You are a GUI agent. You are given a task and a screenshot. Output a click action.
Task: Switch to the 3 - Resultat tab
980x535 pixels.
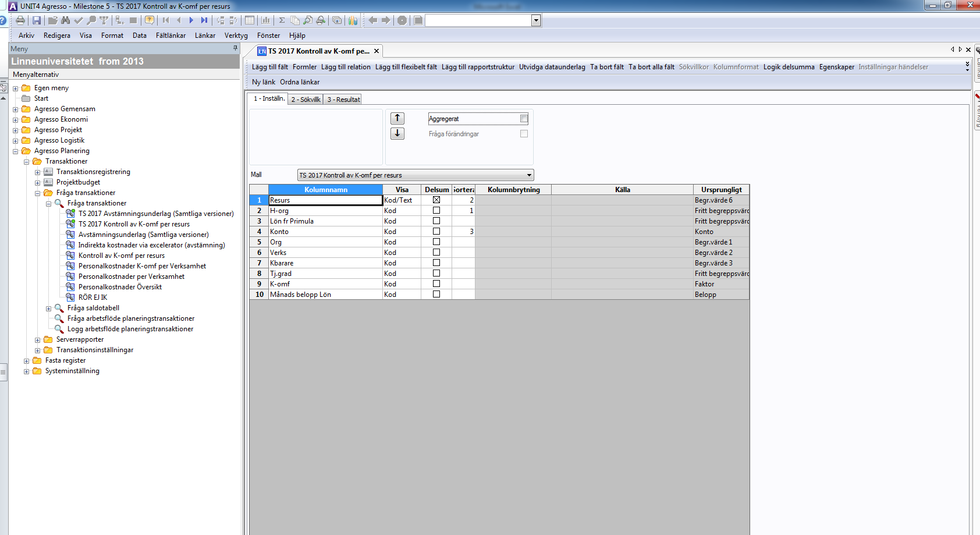coord(343,100)
